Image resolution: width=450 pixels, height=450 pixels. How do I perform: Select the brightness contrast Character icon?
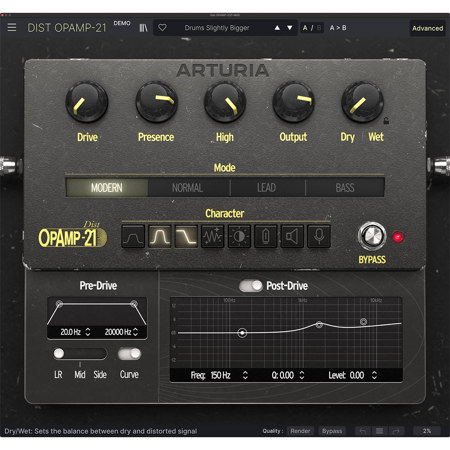point(239,236)
